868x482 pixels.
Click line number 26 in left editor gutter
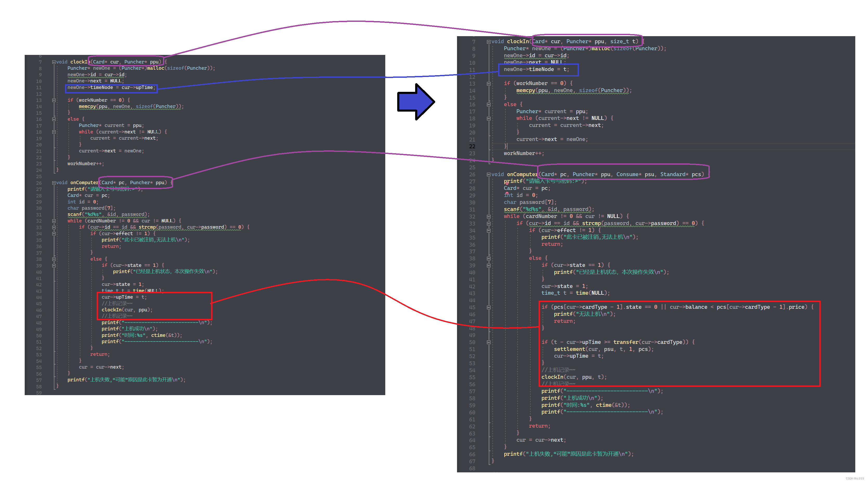(39, 183)
